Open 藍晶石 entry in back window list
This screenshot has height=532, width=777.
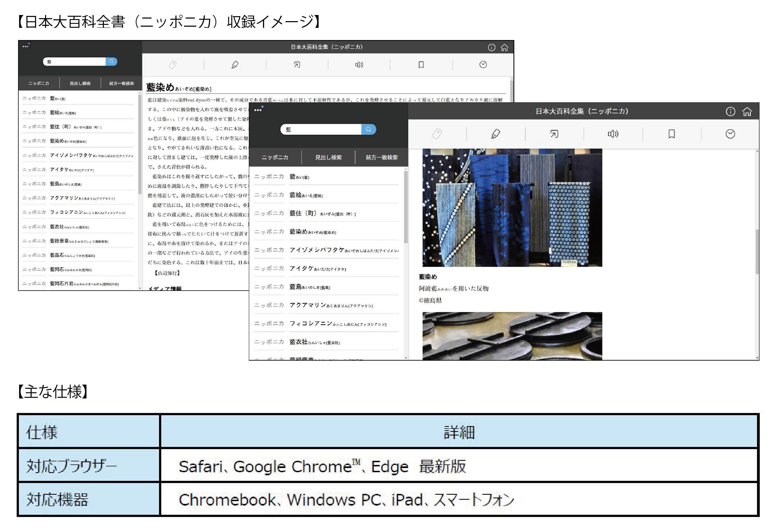(72, 255)
